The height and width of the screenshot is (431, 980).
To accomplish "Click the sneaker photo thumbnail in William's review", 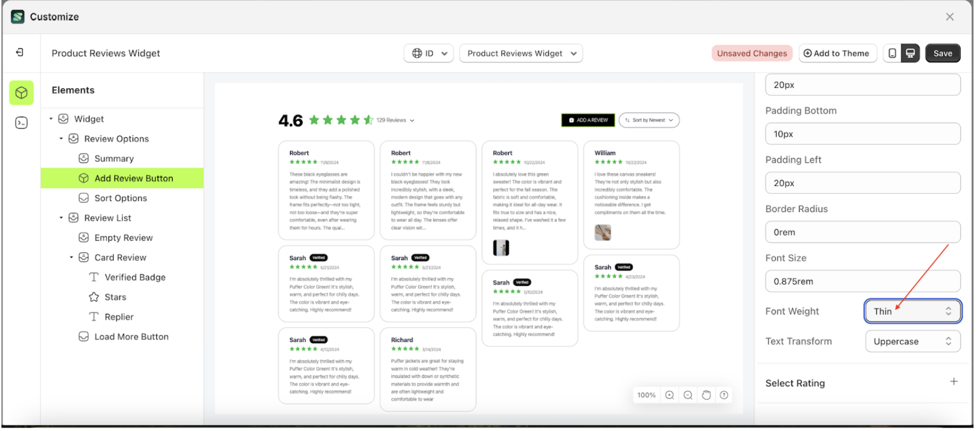I will pyautogui.click(x=603, y=233).
